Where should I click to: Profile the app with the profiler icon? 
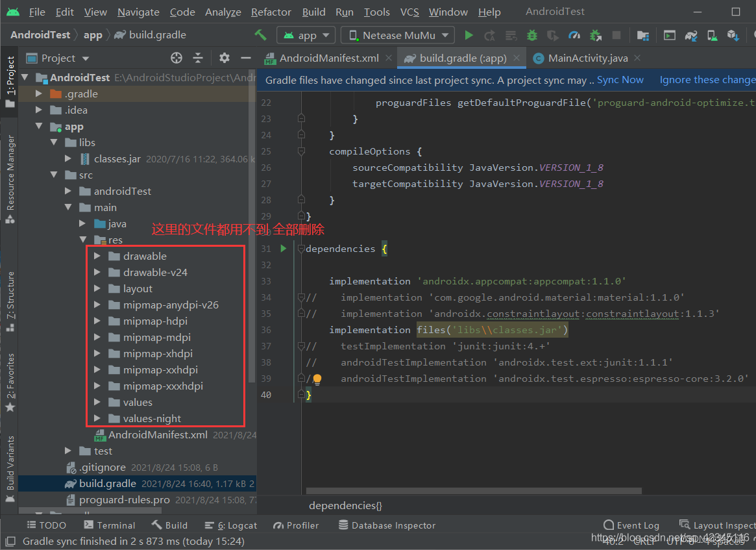[x=574, y=35]
